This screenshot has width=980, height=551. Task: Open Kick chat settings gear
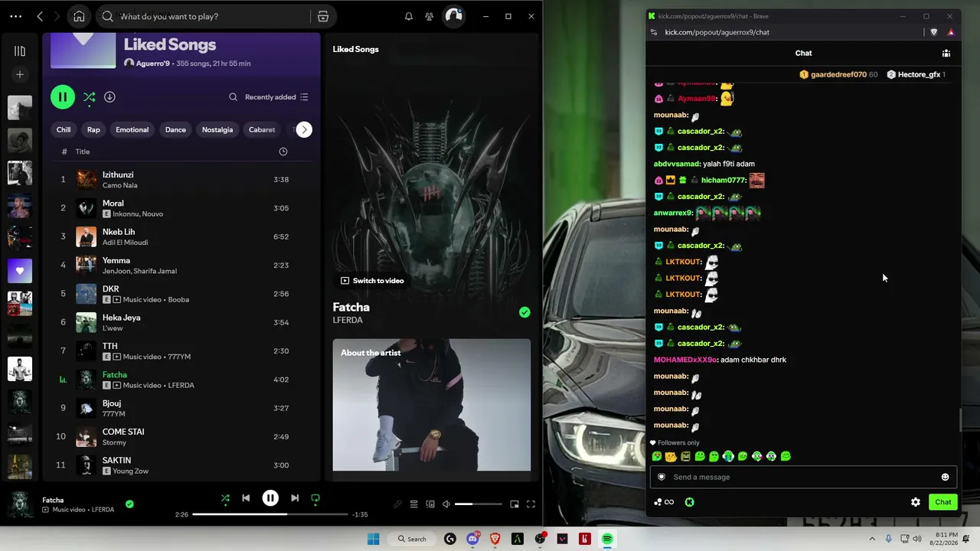[916, 502]
